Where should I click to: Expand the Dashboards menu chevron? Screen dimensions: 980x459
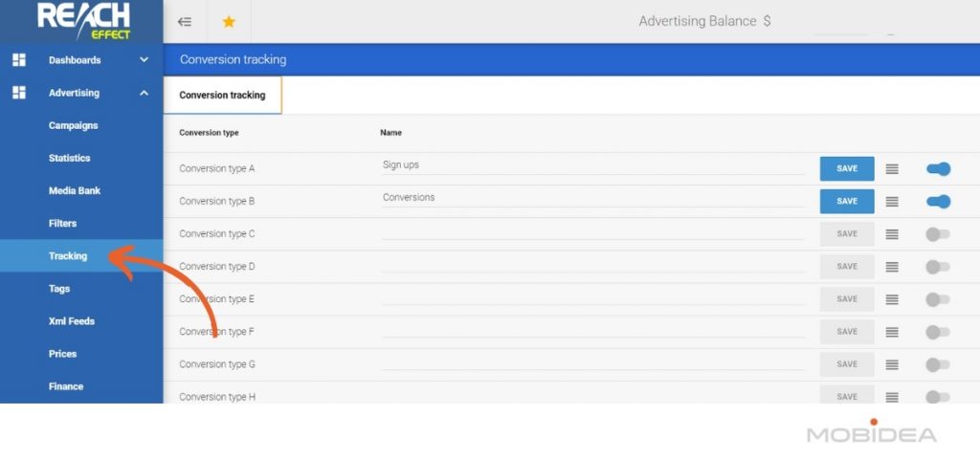144,60
